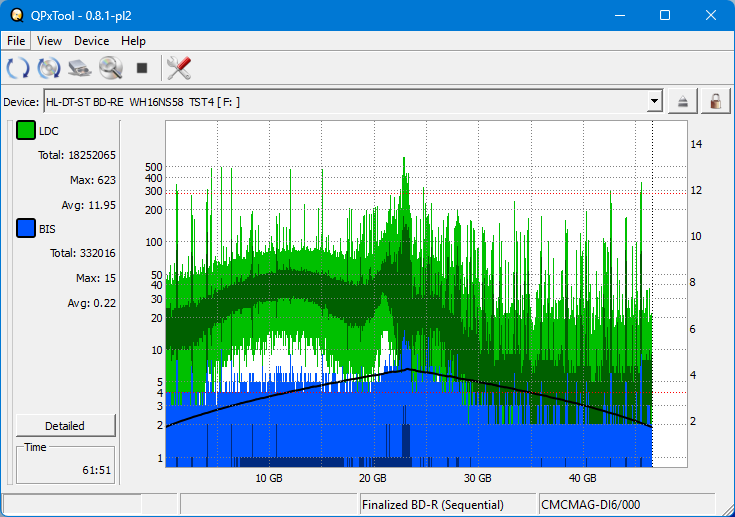
Task: Open the drive device icon in toolbar
Action: tap(80, 68)
